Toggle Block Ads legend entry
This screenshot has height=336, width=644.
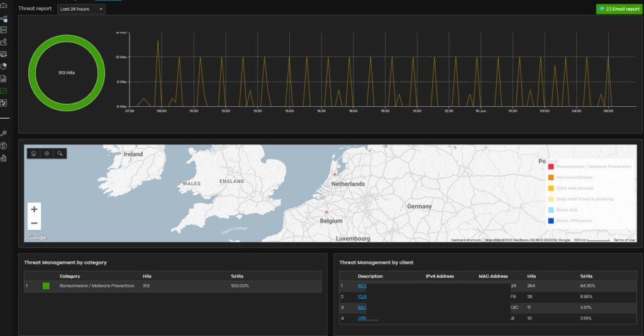pyautogui.click(x=565, y=210)
